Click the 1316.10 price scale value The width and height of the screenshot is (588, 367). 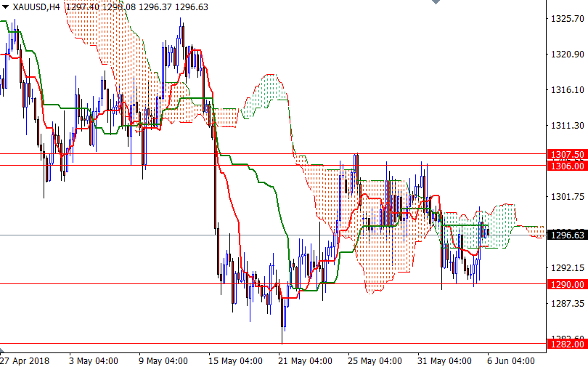point(568,90)
